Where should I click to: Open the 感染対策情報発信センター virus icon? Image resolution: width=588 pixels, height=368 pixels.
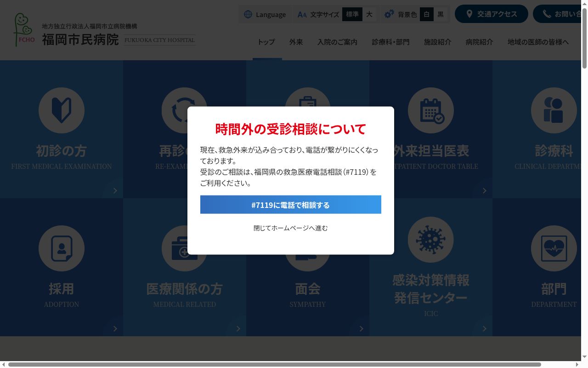click(x=431, y=240)
